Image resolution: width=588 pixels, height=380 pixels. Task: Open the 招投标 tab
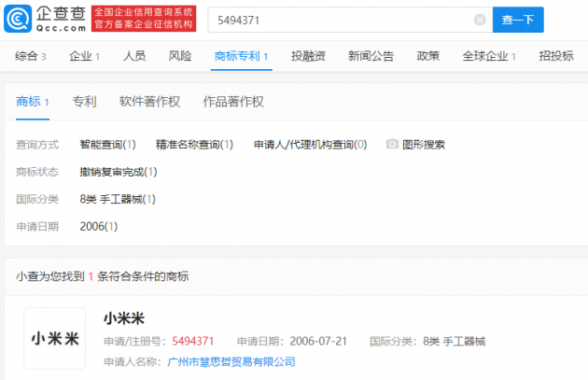[556, 56]
